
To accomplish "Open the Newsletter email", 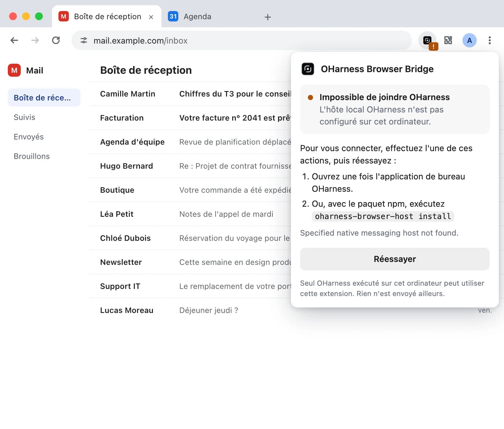I will point(190,262).
